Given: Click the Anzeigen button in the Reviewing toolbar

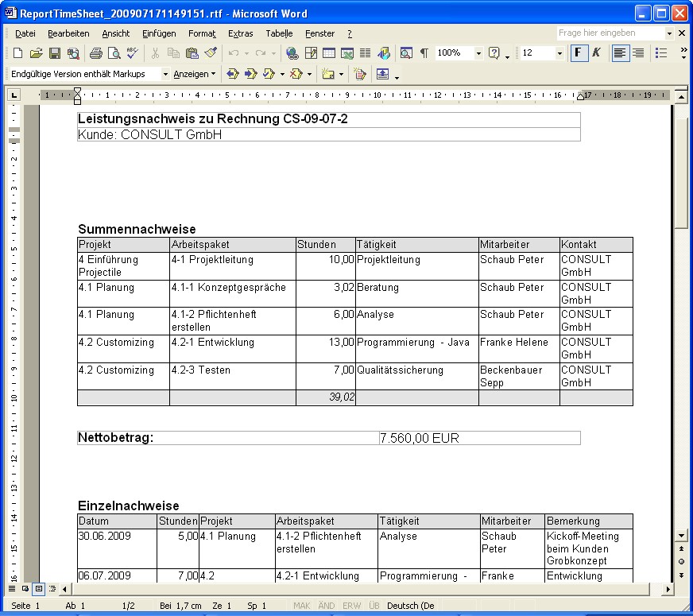Looking at the screenshot, I should [x=194, y=74].
